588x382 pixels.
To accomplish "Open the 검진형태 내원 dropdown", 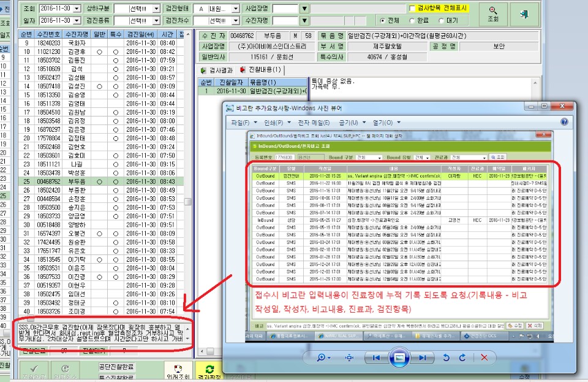I will [235, 8].
